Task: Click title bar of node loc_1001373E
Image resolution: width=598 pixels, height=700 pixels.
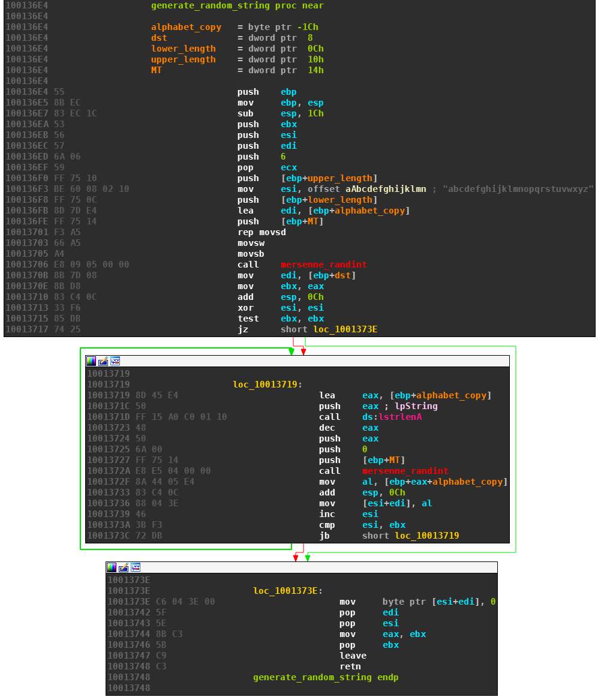Action: (x=301, y=567)
